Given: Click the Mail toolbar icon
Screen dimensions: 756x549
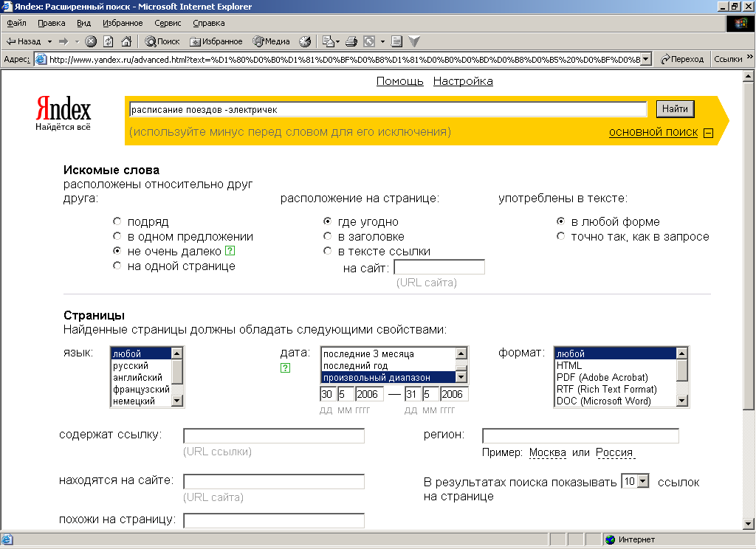Looking at the screenshot, I should 329,41.
